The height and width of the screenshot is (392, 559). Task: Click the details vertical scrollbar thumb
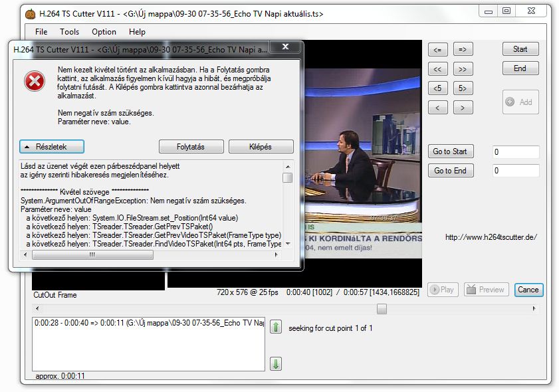click(x=288, y=177)
